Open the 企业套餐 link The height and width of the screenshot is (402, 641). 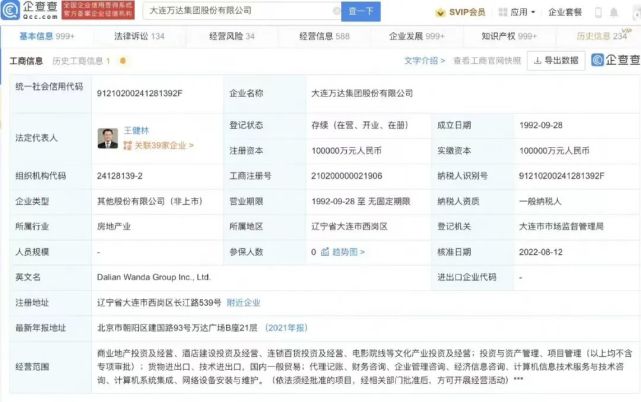(592, 11)
